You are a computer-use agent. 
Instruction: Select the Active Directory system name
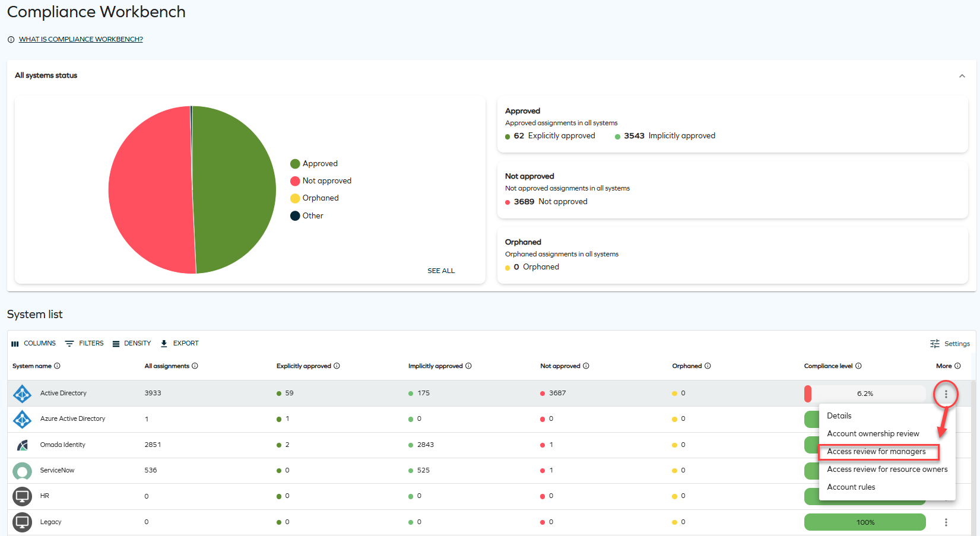pos(64,394)
